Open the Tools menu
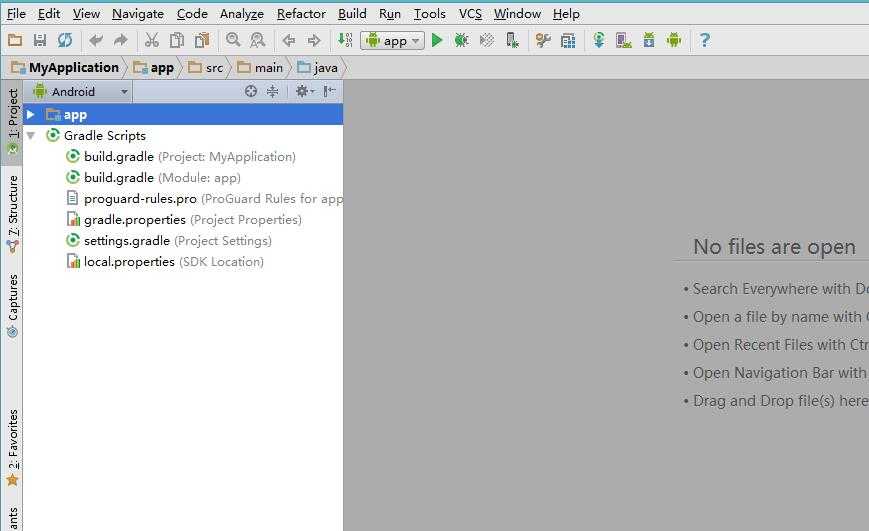869x531 pixels. (430, 14)
